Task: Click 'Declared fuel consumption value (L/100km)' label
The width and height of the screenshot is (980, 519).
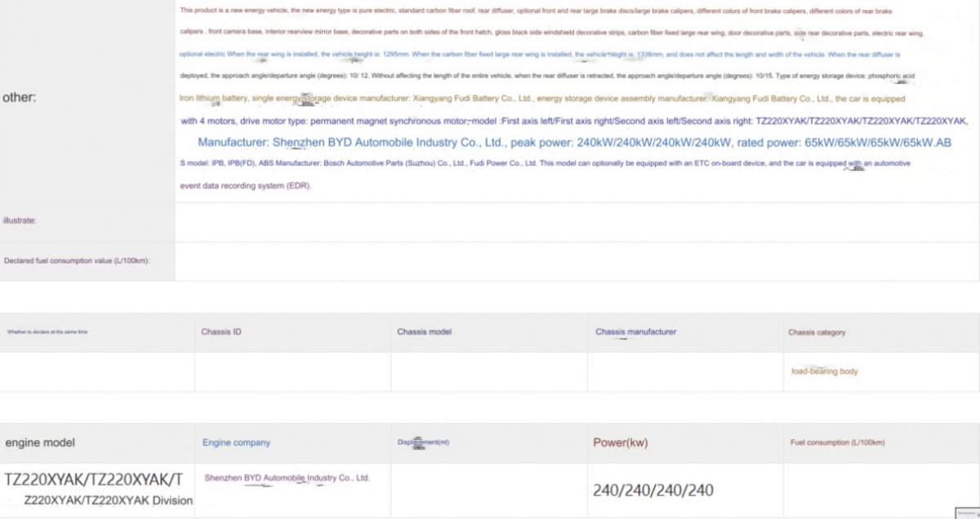Action: (77, 261)
